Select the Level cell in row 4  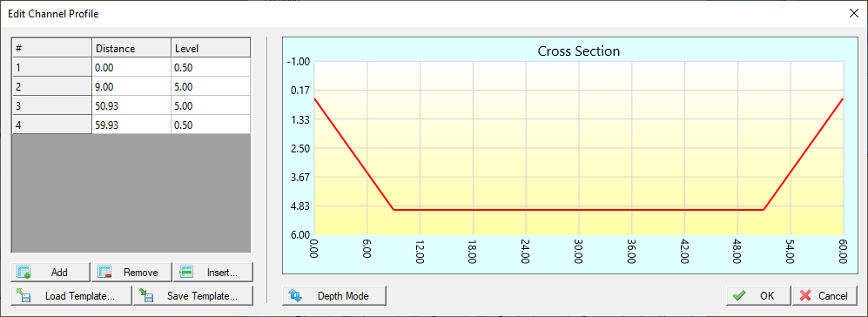coord(211,125)
